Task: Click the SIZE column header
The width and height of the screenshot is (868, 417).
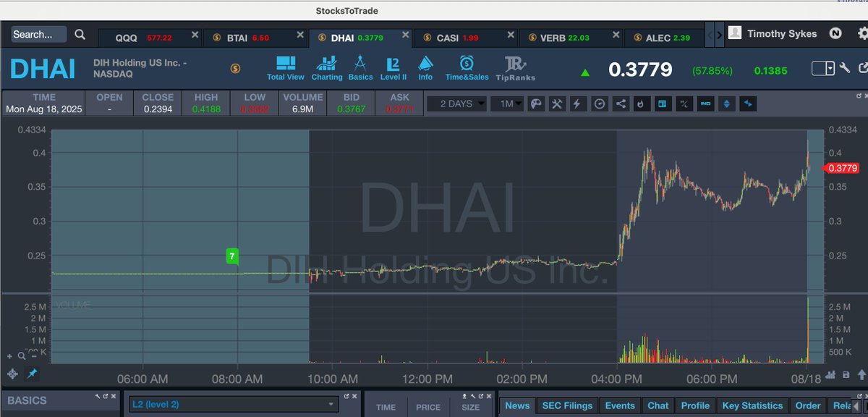Action: click(470, 407)
